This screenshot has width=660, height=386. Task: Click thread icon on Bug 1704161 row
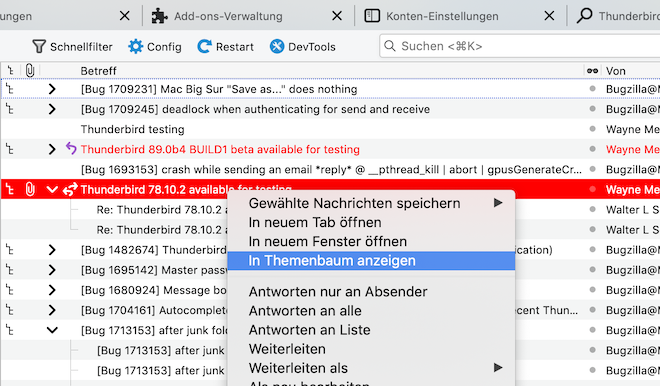click(10, 310)
